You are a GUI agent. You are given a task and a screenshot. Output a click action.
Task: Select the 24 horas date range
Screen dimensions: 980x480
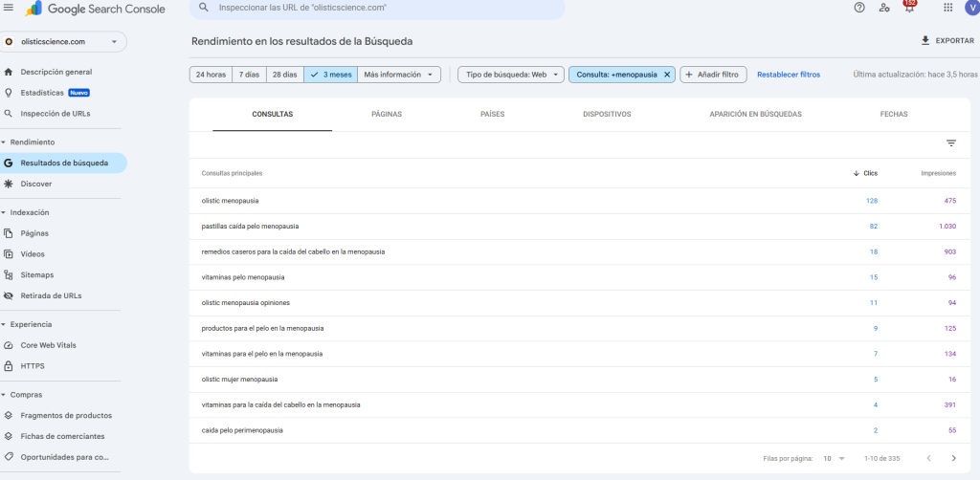click(x=211, y=75)
